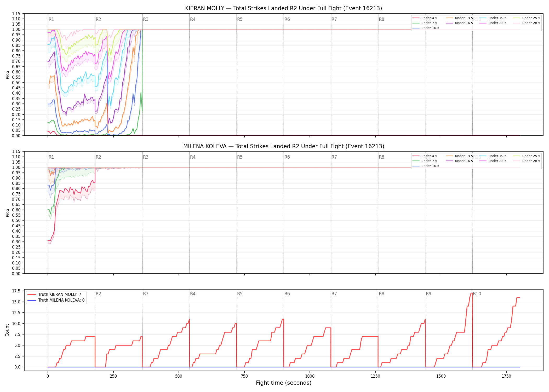Select 'under 28.5' legend entry in top chart
The width and height of the screenshot is (549, 392).
(x=527, y=23)
